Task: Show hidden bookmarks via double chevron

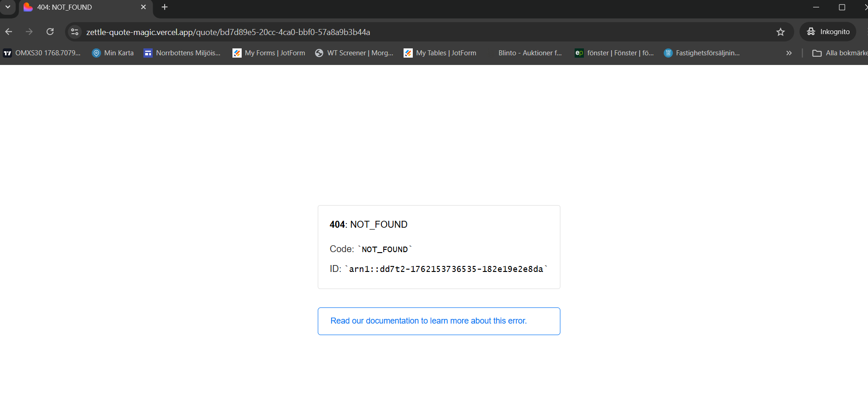Action: click(x=789, y=53)
